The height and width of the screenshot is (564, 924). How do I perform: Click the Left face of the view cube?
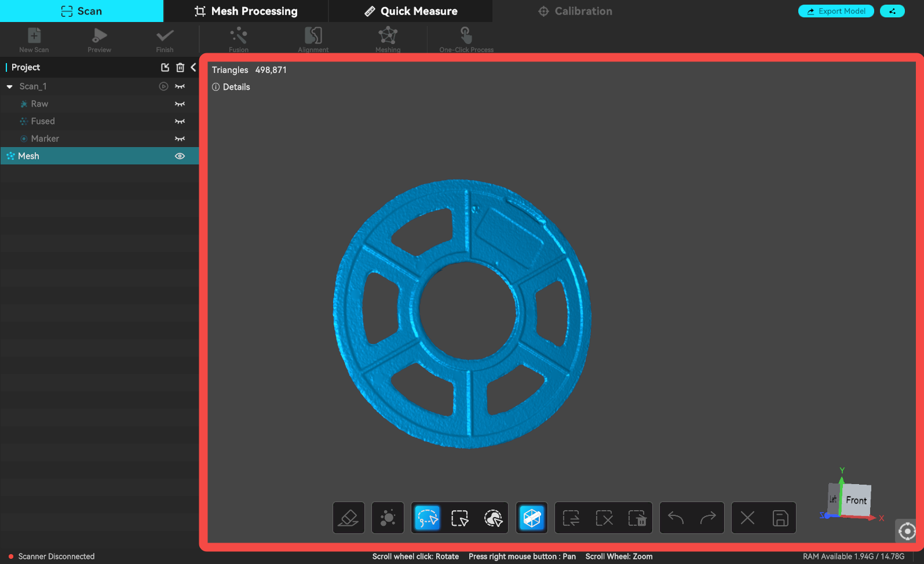834,499
